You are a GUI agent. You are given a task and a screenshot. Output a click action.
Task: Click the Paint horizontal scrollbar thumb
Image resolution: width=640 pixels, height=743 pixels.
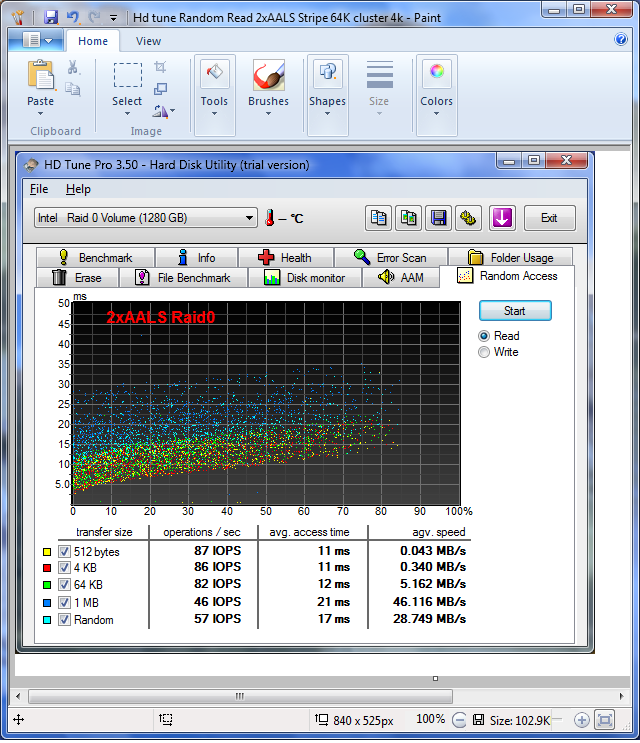(x=240, y=696)
